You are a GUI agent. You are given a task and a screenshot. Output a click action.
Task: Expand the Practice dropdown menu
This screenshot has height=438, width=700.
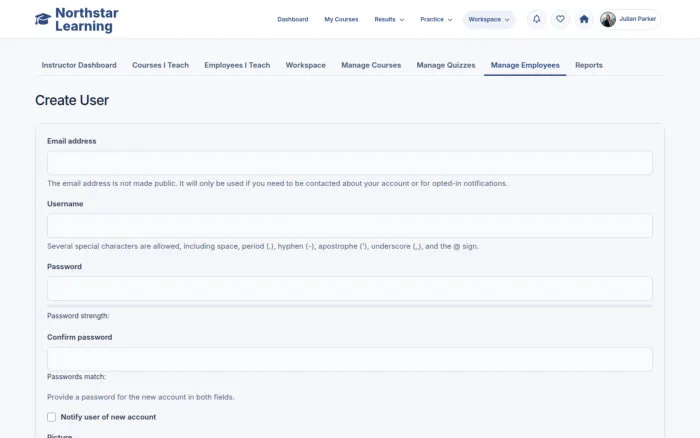pos(436,20)
